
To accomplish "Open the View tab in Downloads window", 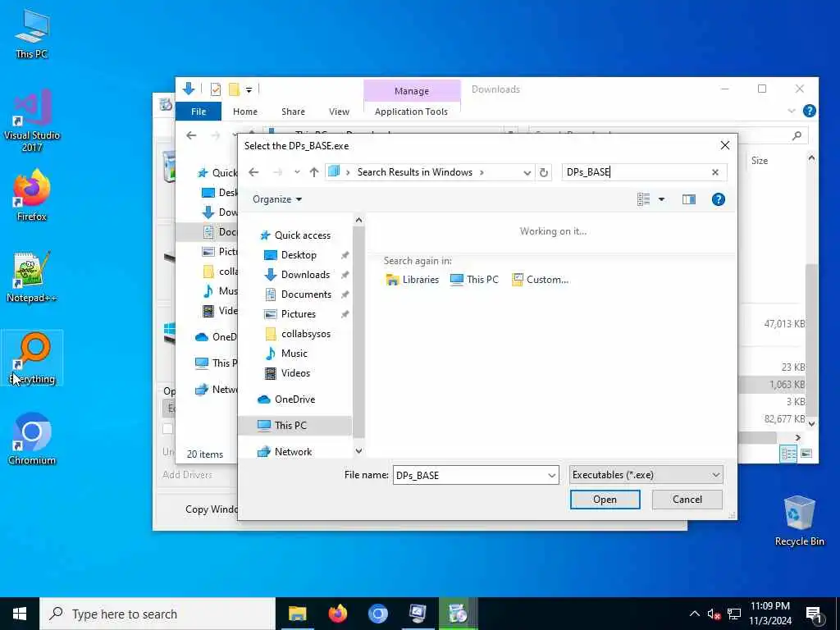I will pos(339,112).
